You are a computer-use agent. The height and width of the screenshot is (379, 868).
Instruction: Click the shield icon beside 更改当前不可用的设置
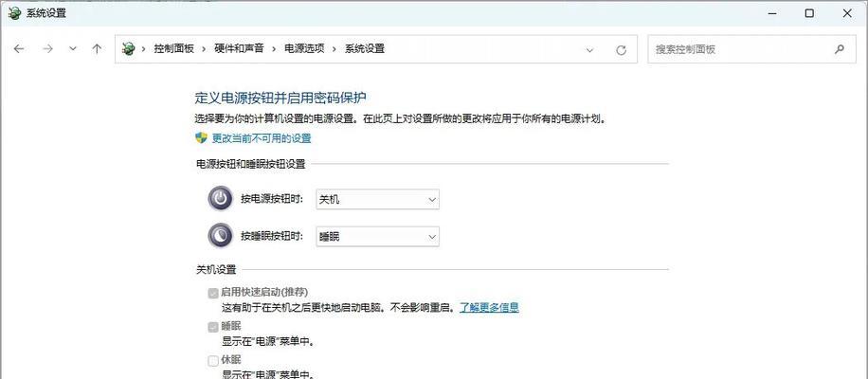click(202, 137)
